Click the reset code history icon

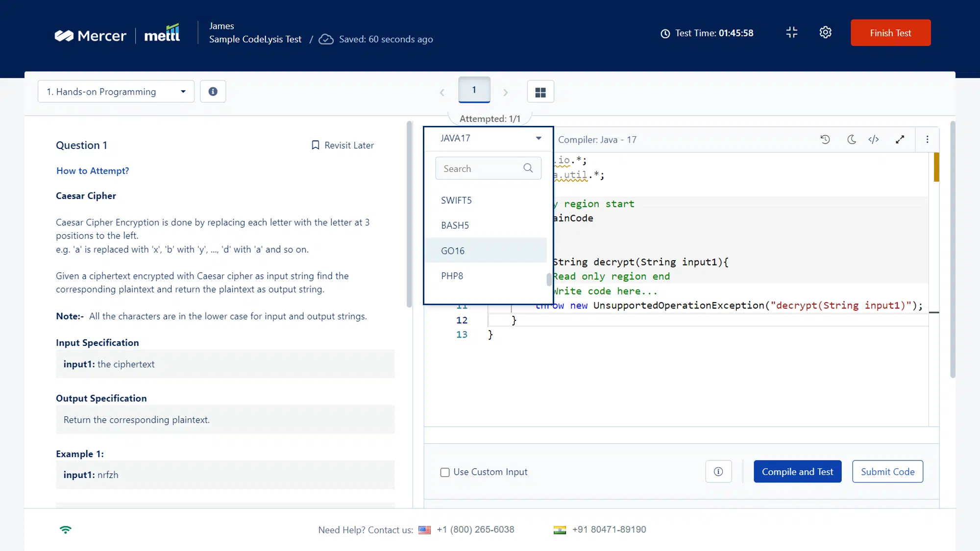coord(825,140)
